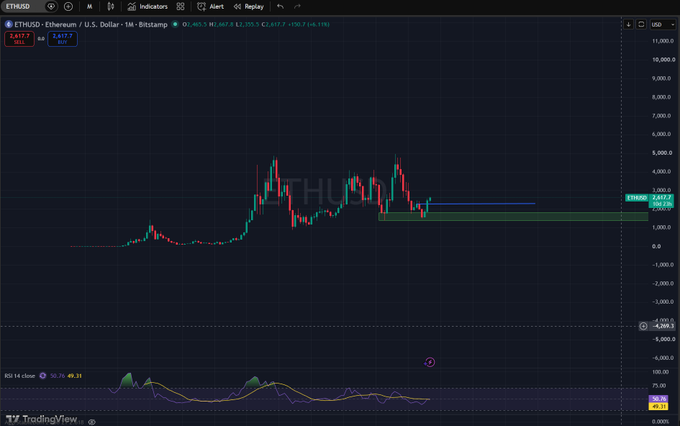Click the red SELL 2,617.7 button
680x426 pixels.
click(x=20, y=39)
